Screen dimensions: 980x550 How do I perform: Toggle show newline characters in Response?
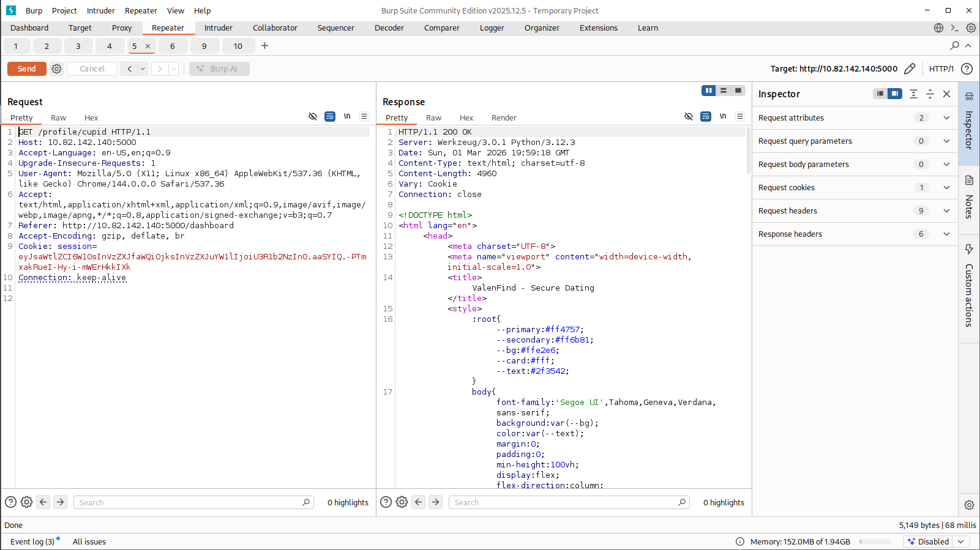tap(723, 116)
